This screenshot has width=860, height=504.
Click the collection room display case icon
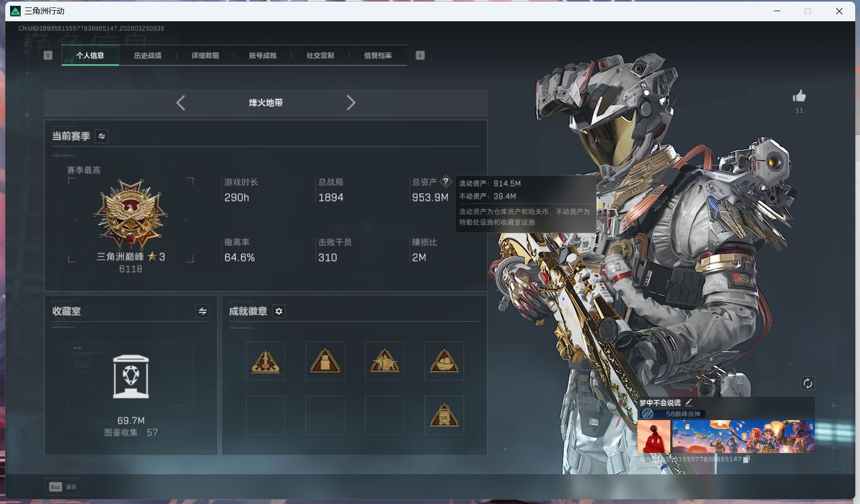click(x=131, y=377)
